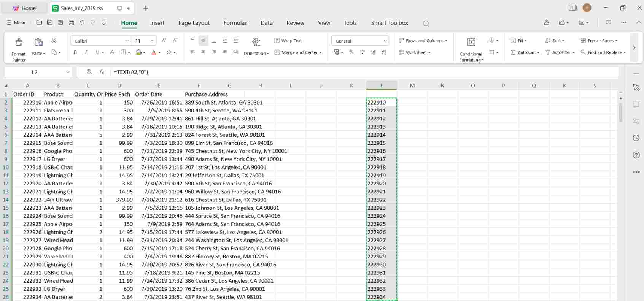Image resolution: width=644 pixels, height=301 pixels.
Task: Open the Insert Function fx dialog
Action: click(x=102, y=72)
